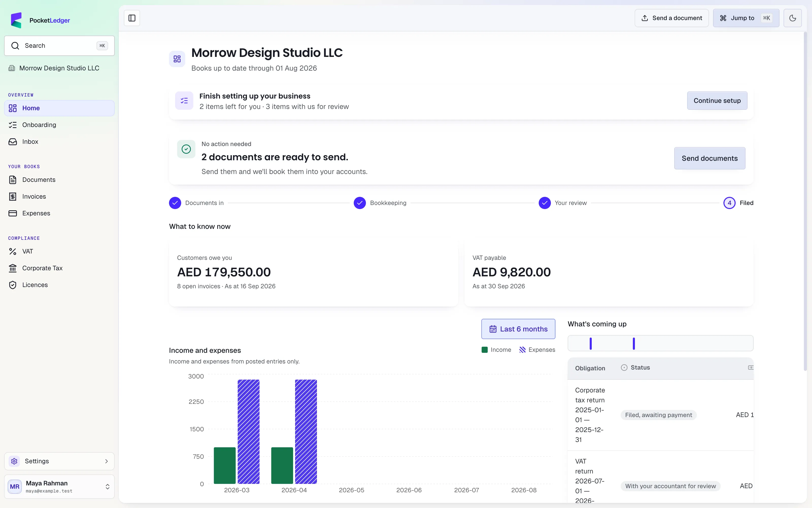Click the setup checklist icon in banner
The height and width of the screenshot is (508, 812).
pyautogui.click(x=184, y=101)
